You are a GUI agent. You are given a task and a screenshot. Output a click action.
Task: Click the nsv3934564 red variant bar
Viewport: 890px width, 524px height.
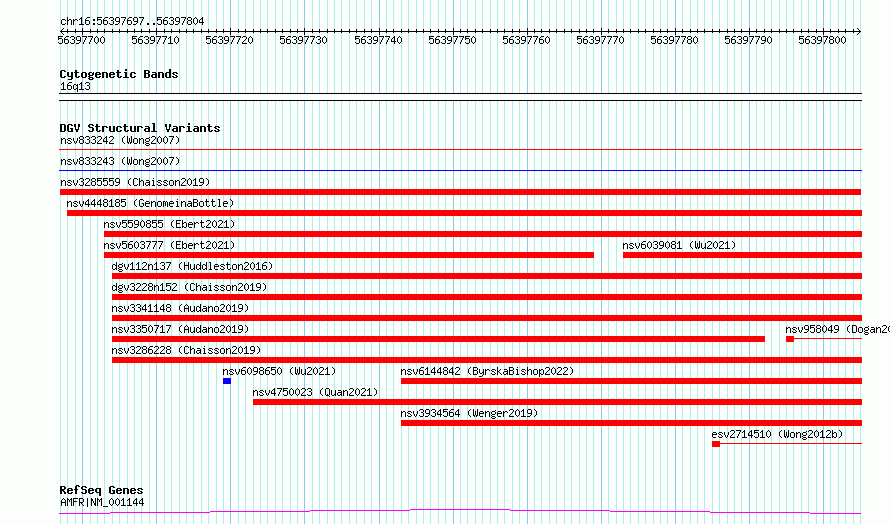click(x=631, y=423)
